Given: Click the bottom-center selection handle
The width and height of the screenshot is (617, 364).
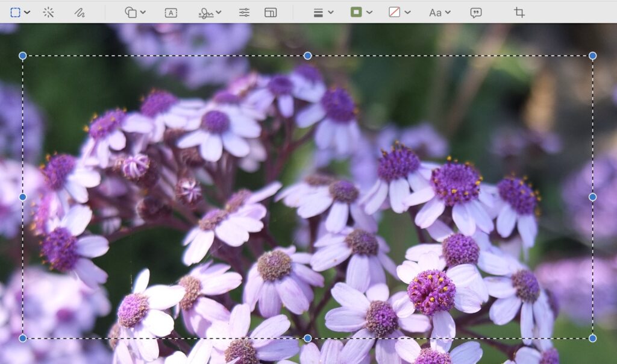Looking at the screenshot, I should click(x=308, y=338).
